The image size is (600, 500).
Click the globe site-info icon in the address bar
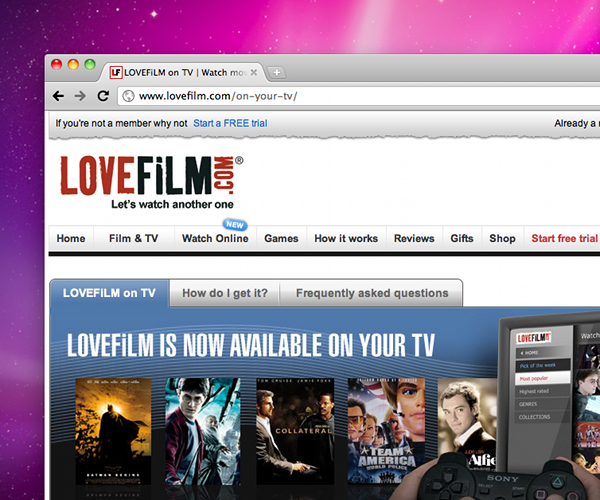point(129,96)
